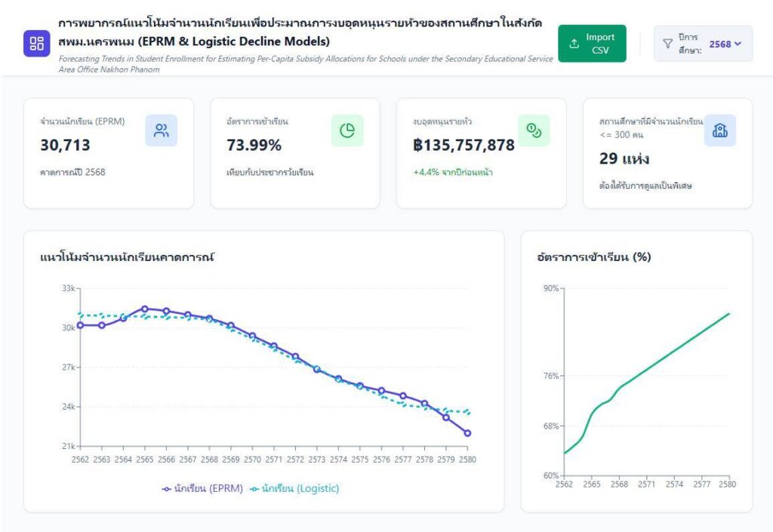Click the coins budget icon
Screen dimensions: 773x532
pyautogui.click(x=534, y=131)
